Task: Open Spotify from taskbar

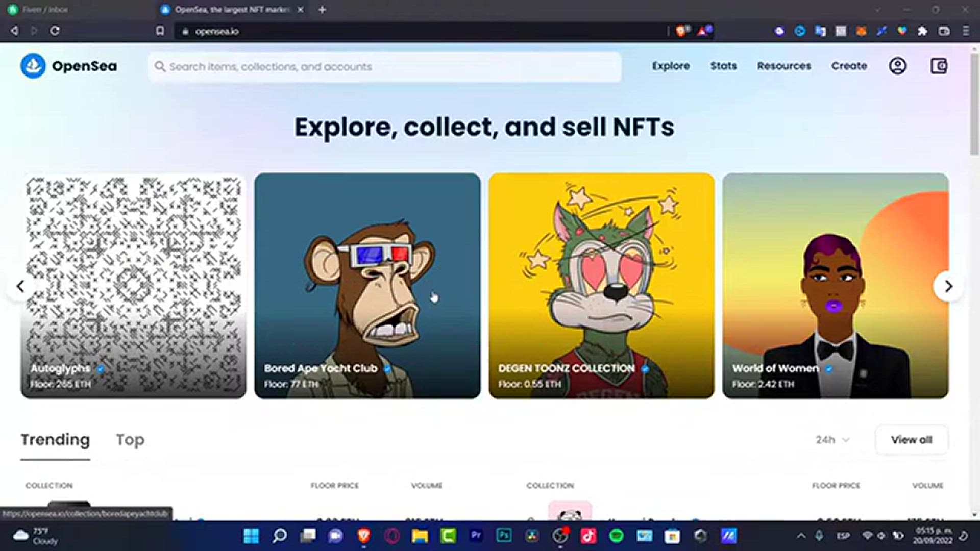Action: (617, 536)
